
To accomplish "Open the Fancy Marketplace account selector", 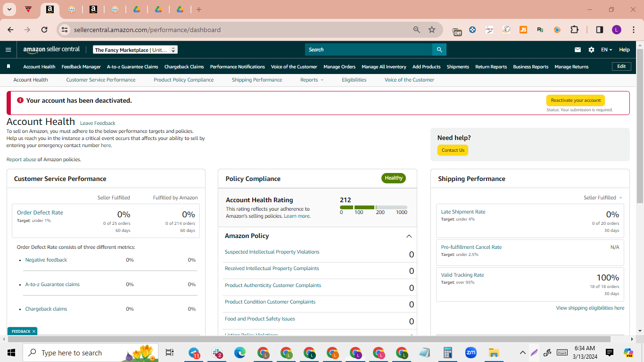I will pyautogui.click(x=135, y=49).
